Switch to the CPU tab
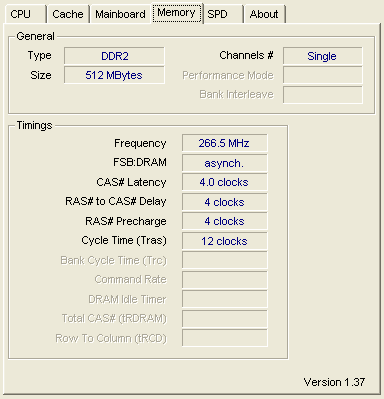This screenshot has height=399, width=384. pyautogui.click(x=25, y=14)
